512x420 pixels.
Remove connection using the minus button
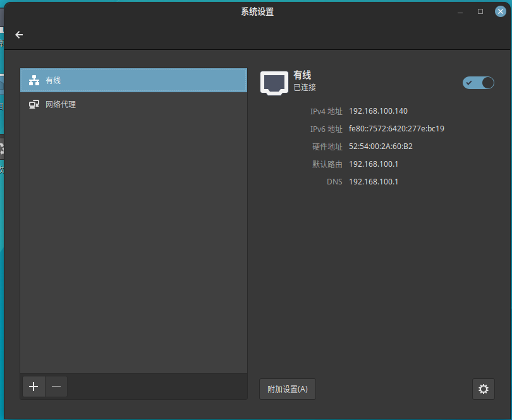click(56, 387)
